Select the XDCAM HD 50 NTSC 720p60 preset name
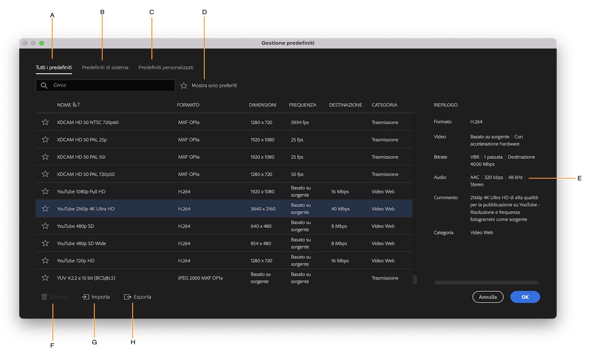Viewport: 591px width, 364px height. tap(88, 122)
